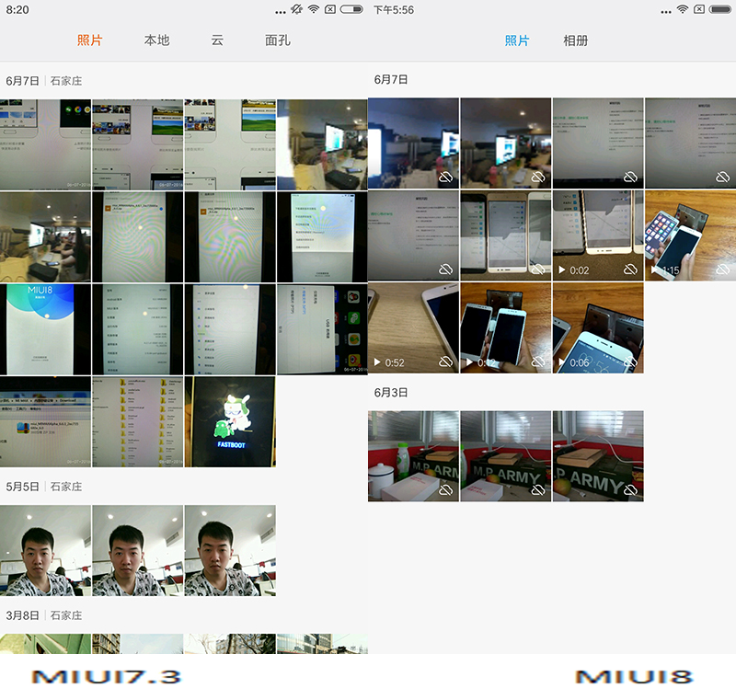Tap the 6月7日 date header in MIUI8
Viewport: 736px width, 700px height.
[390, 79]
